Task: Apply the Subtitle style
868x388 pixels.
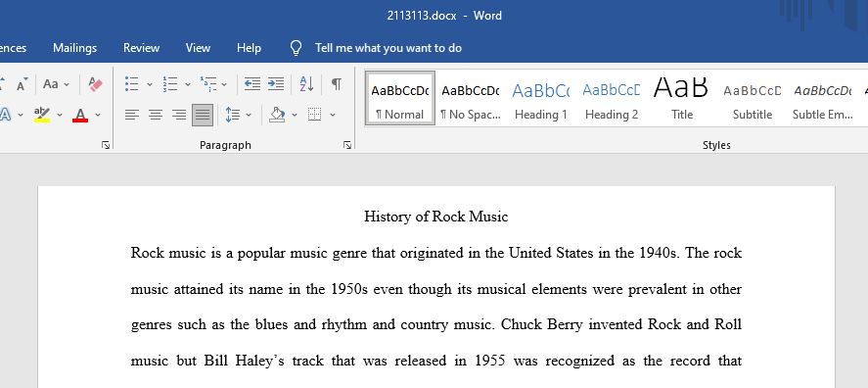Action: tap(752, 98)
